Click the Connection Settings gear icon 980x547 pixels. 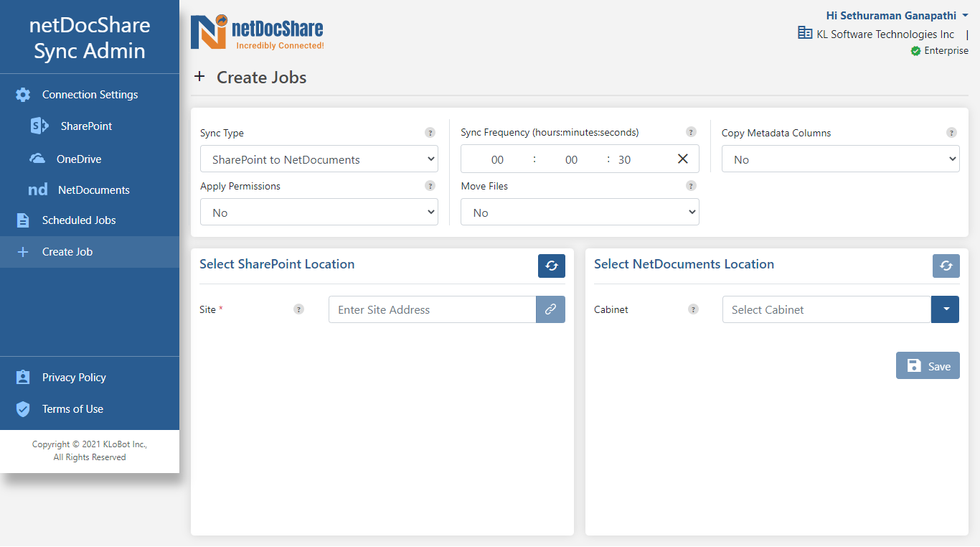click(x=23, y=95)
